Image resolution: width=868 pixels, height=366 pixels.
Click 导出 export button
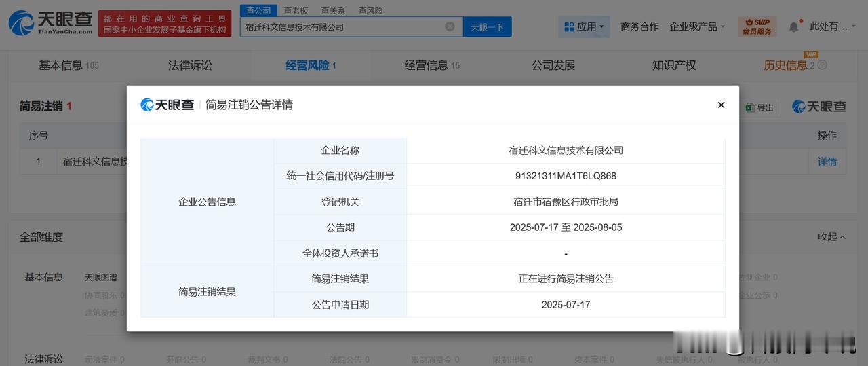759,107
